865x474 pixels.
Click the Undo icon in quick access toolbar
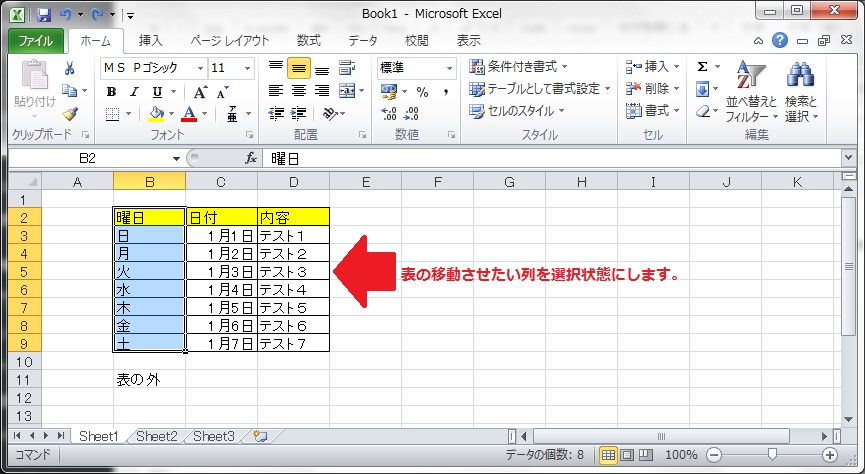pos(66,14)
